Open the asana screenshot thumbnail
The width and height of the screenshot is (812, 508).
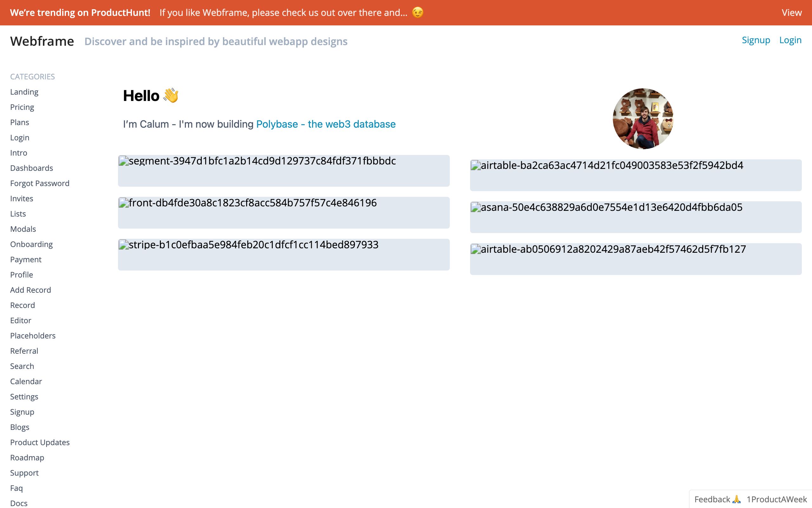[x=636, y=217]
